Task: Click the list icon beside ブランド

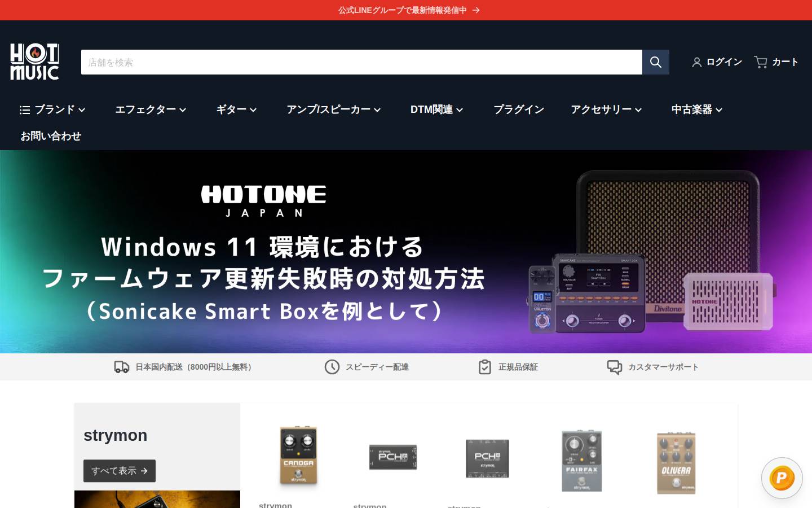Action: coord(25,110)
